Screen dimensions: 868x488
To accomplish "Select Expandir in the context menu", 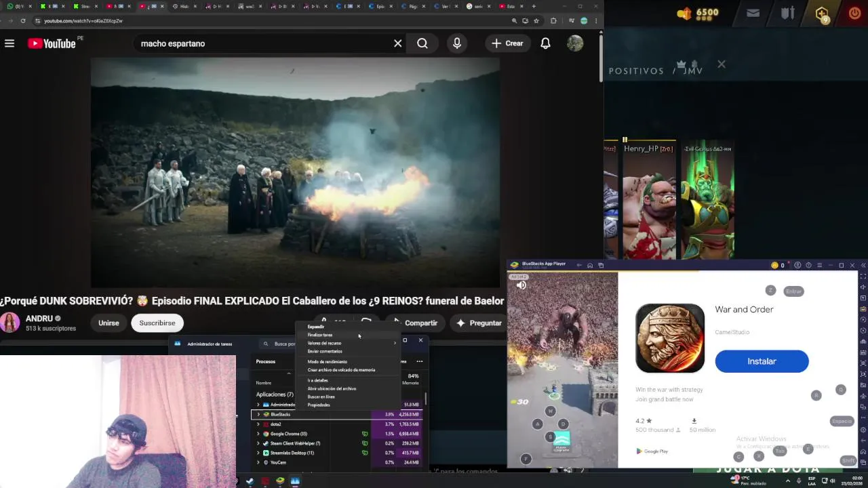I will click(x=316, y=327).
